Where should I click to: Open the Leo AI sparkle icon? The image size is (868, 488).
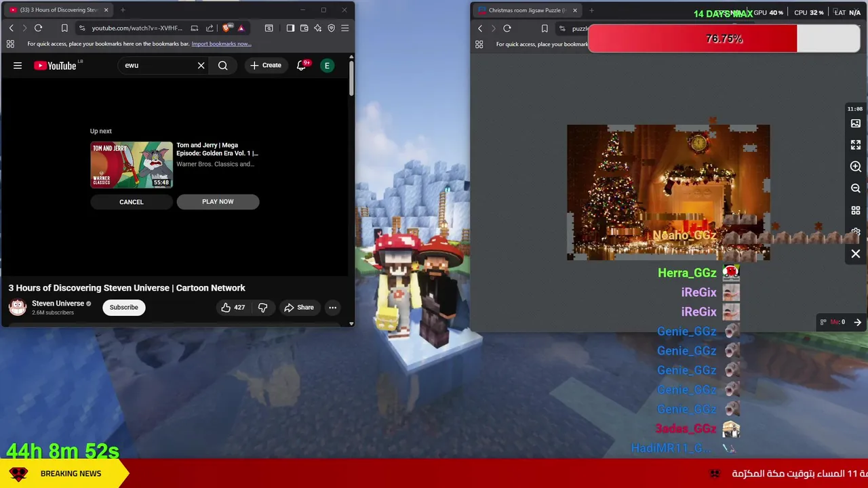(317, 28)
